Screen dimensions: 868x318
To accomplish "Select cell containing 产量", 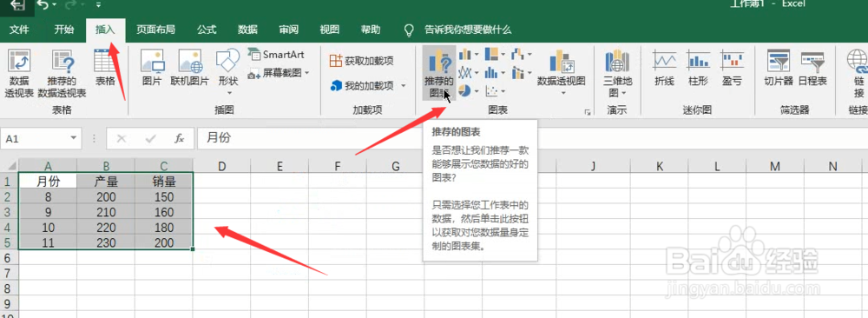I will [x=106, y=182].
